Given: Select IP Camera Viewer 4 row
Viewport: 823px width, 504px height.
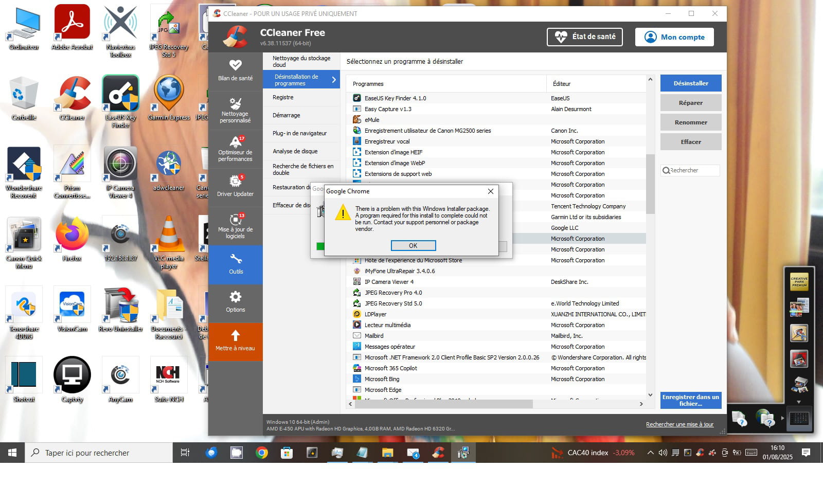Looking at the screenshot, I should point(496,282).
